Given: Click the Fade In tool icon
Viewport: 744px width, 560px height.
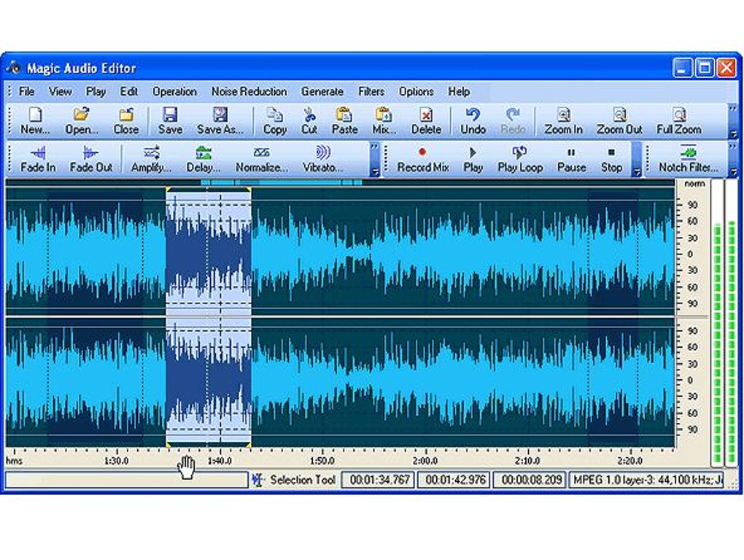Looking at the screenshot, I should point(38,153).
